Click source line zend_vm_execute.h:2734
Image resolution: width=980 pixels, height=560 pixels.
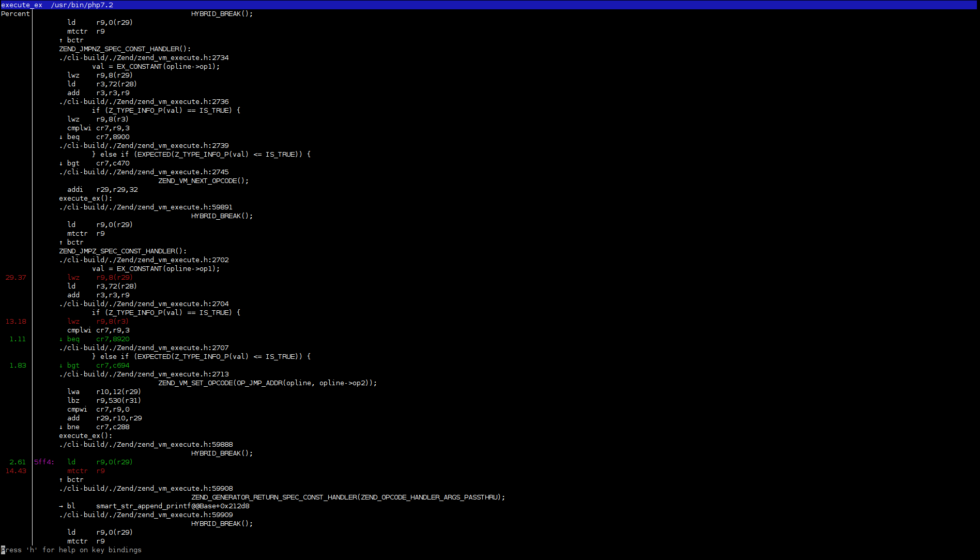point(144,57)
